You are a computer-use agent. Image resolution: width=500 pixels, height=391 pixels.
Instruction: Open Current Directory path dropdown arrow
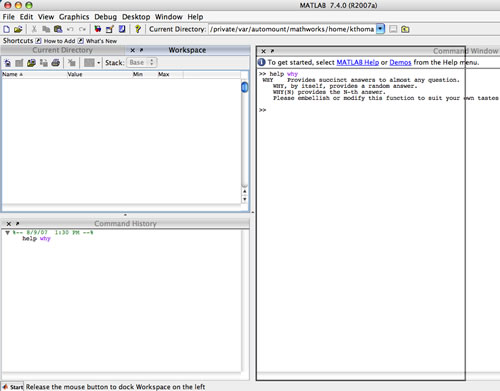[380, 29]
